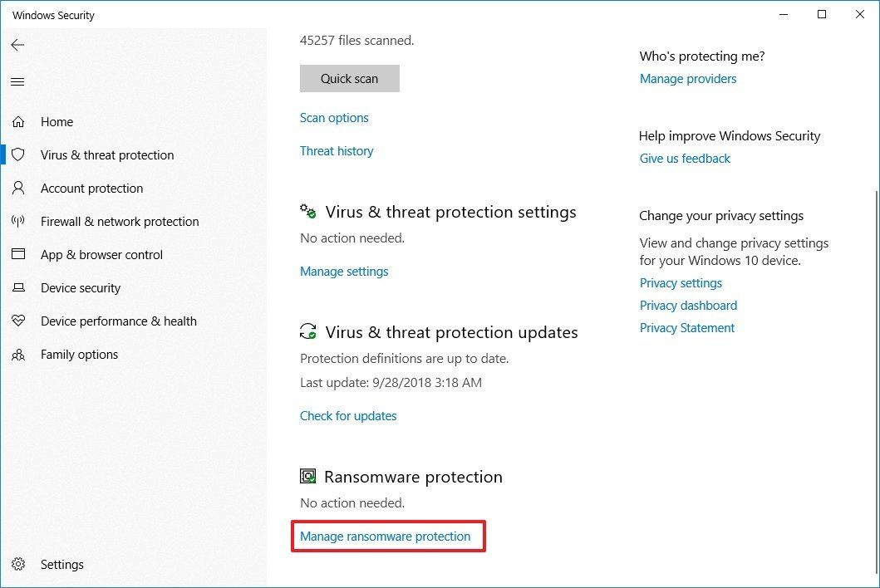Screen dimensions: 880x588
Task: Open Home from the sidebar
Action: [x=57, y=121]
